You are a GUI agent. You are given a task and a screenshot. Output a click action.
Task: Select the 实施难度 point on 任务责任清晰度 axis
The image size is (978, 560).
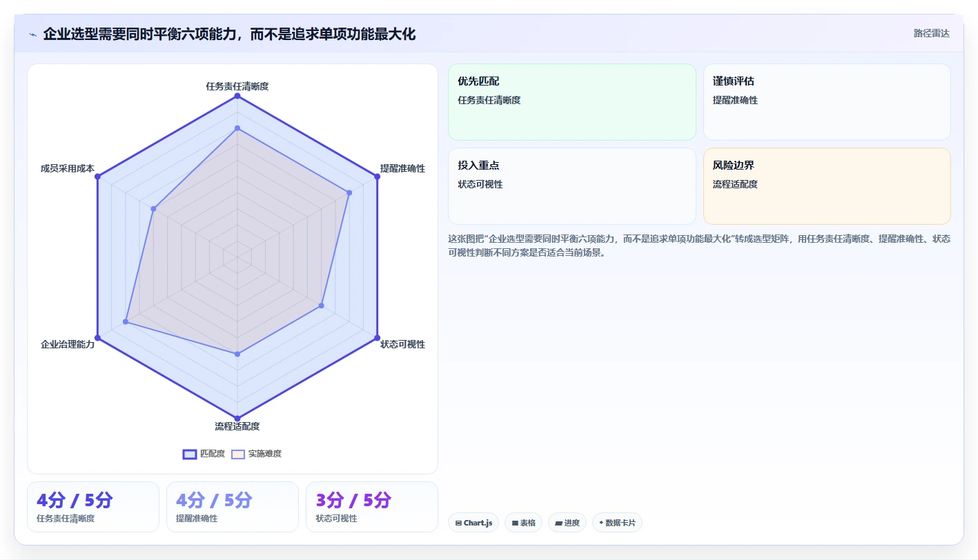(x=237, y=128)
